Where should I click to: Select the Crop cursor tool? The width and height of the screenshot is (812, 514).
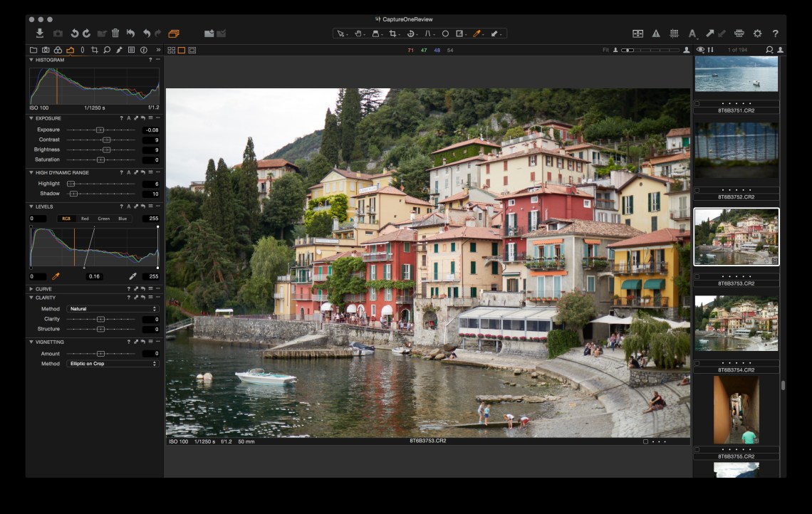click(x=392, y=33)
